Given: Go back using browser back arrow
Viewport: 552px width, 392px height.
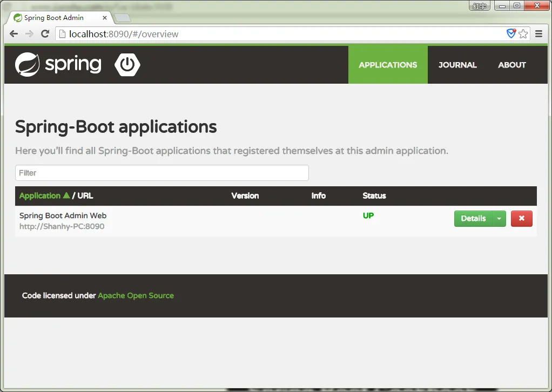Looking at the screenshot, I should point(14,34).
